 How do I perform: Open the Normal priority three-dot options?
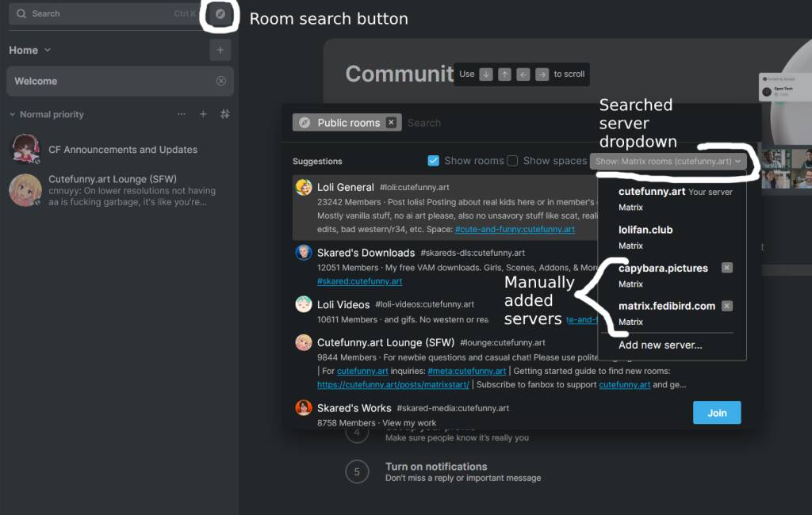click(182, 114)
